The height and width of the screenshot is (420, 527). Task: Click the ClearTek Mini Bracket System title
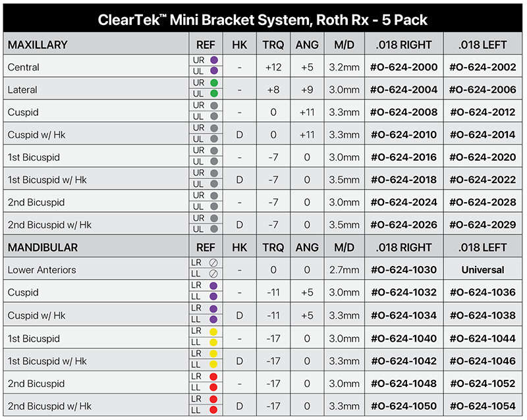point(262,20)
